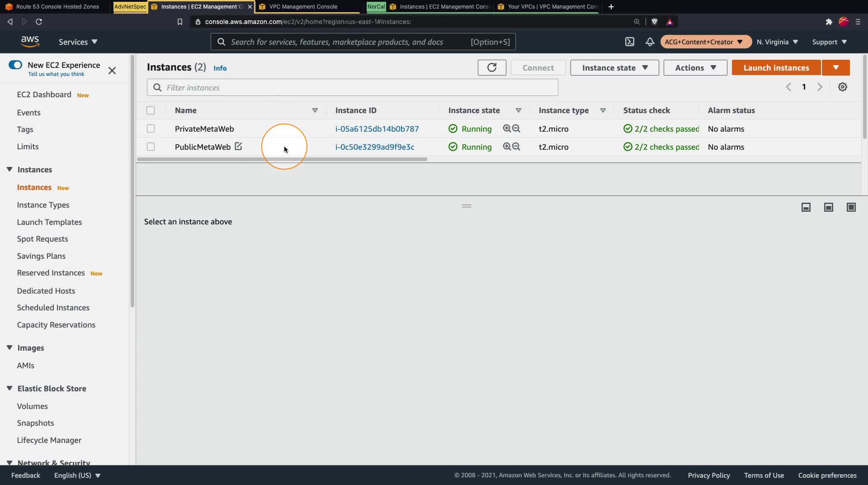Set details panel to half-height view
The image size is (868, 485).
[829, 207]
